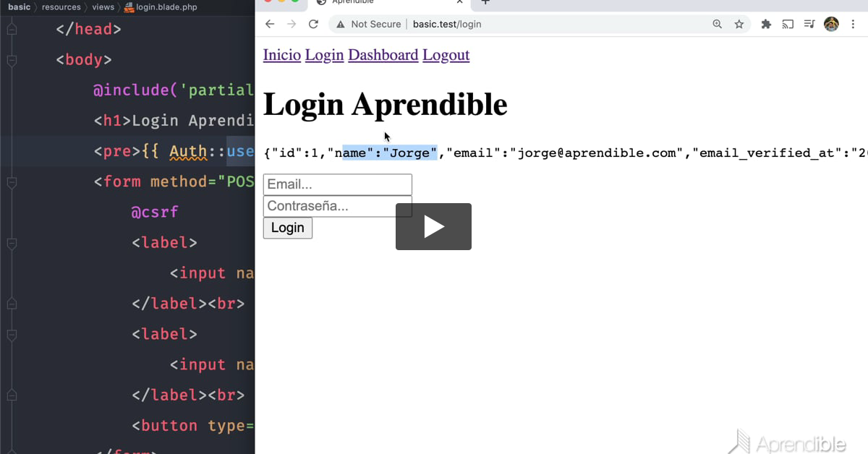Focus the Contraseña password field

pyautogui.click(x=338, y=206)
